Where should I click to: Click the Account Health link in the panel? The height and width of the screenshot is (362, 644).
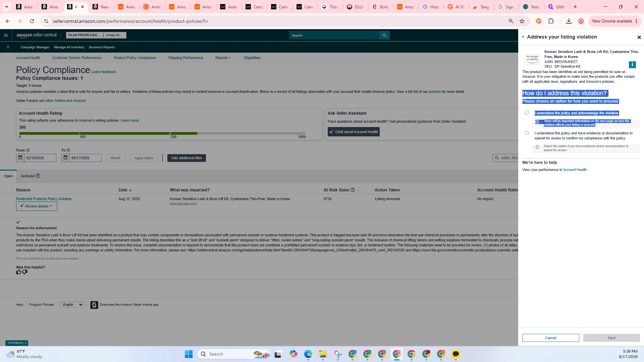point(575,170)
